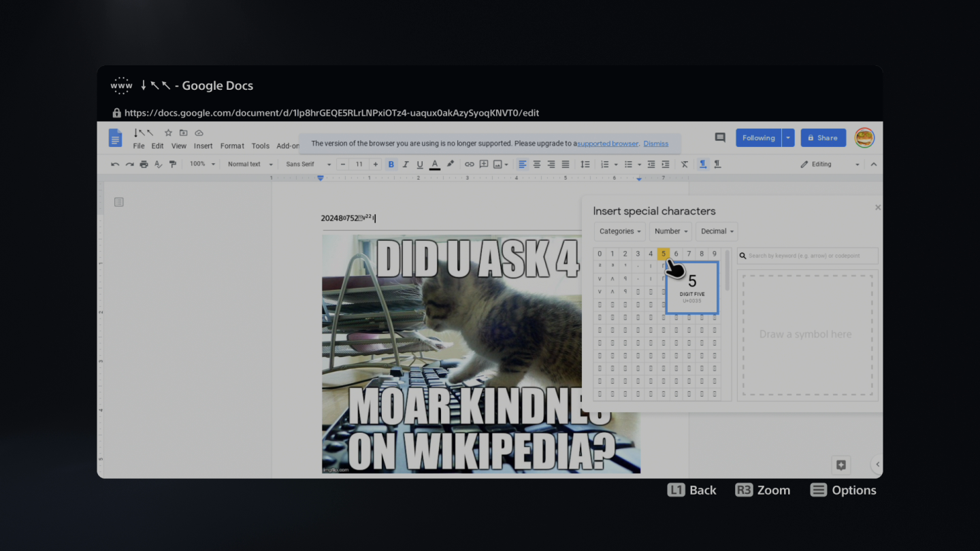This screenshot has width=980, height=551.
Task: Run spell check from toolbar
Action: click(159, 164)
